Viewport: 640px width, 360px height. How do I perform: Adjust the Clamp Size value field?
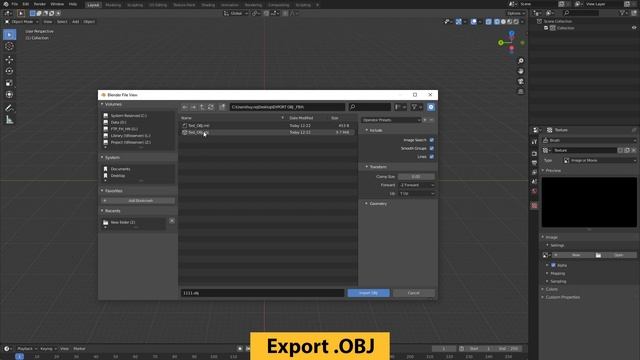click(416, 177)
